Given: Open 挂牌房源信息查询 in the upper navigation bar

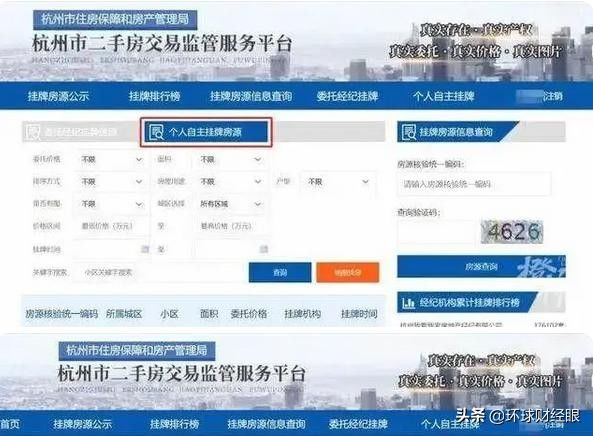Looking at the screenshot, I should [x=251, y=96].
